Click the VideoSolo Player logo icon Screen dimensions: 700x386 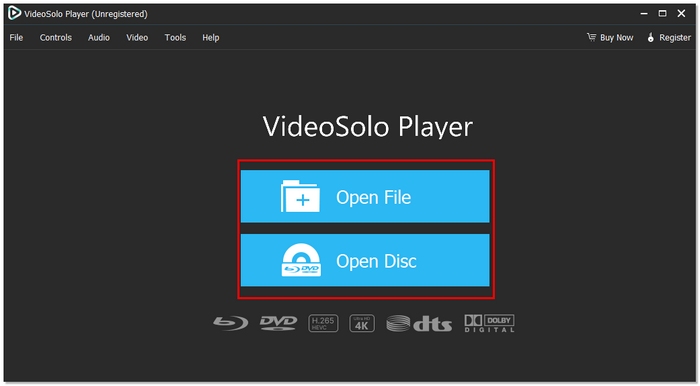point(14,13)
